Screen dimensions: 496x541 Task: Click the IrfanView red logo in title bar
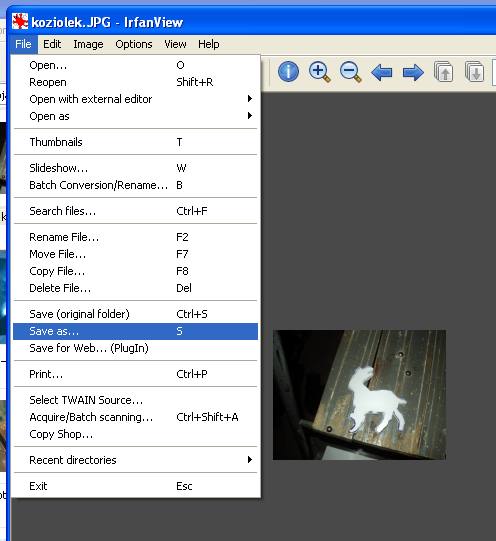20,21
